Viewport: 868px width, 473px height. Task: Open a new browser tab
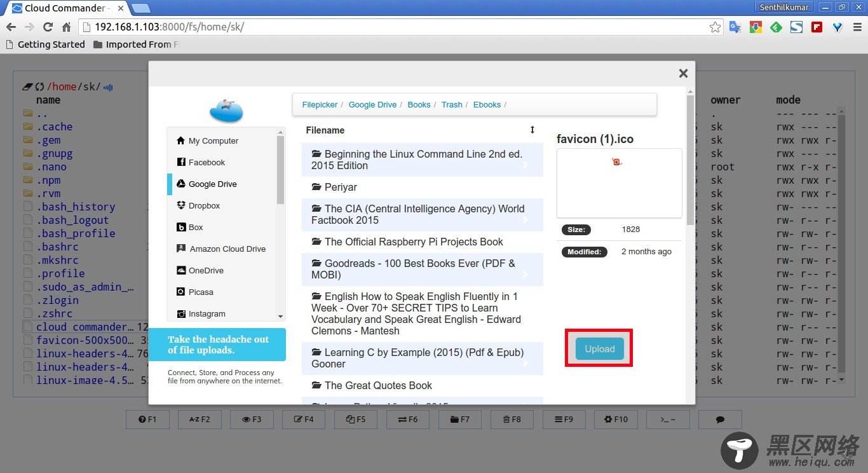[x=140, y=8]
